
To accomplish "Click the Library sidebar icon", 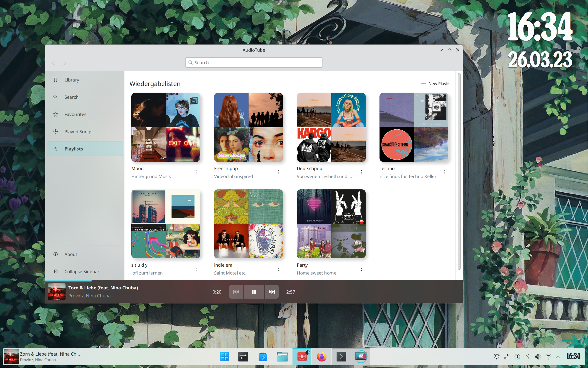I will (56, 80).
